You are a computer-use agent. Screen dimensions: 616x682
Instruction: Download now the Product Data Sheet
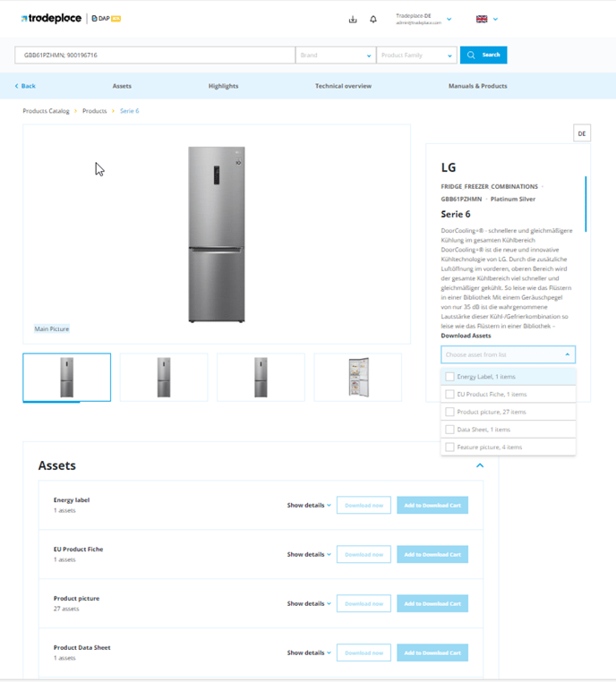pyautogui.click(x=364, y=652)
